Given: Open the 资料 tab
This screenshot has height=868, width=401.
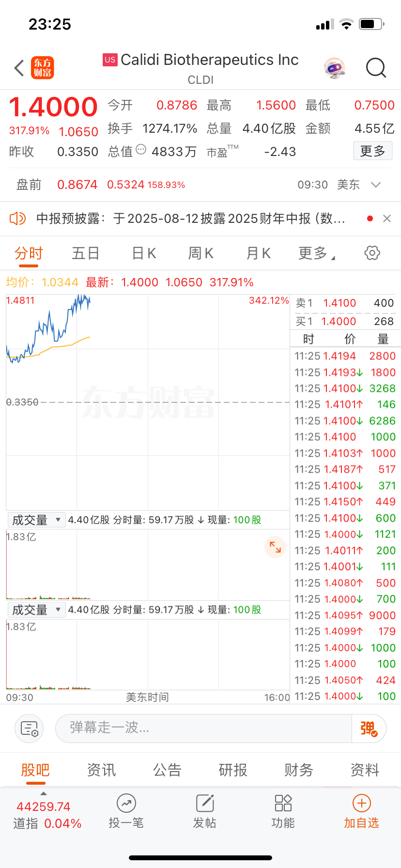Looking at the screenshot, I should tap(365, 770).
